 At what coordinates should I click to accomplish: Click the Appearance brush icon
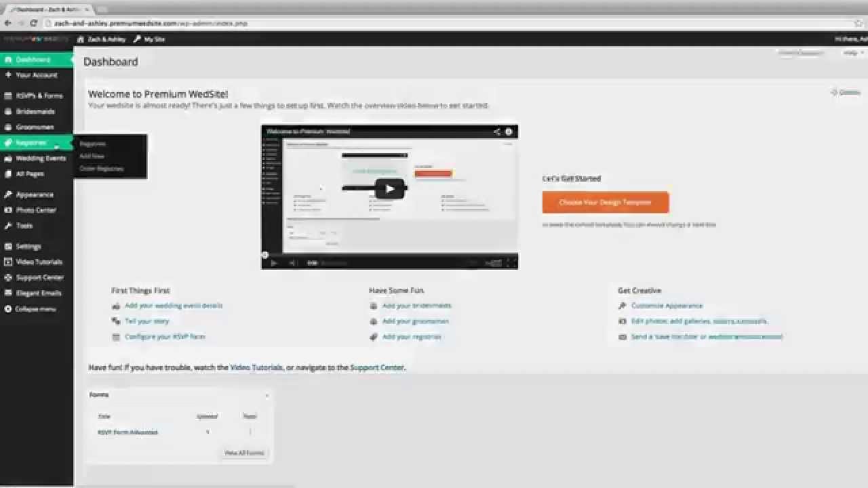coord(8,195)
